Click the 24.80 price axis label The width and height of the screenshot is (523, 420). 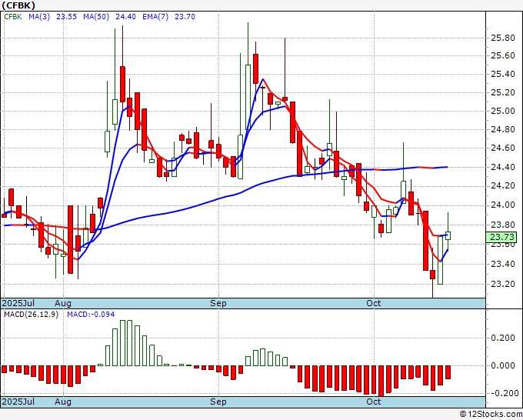click(x=503, y=129)
